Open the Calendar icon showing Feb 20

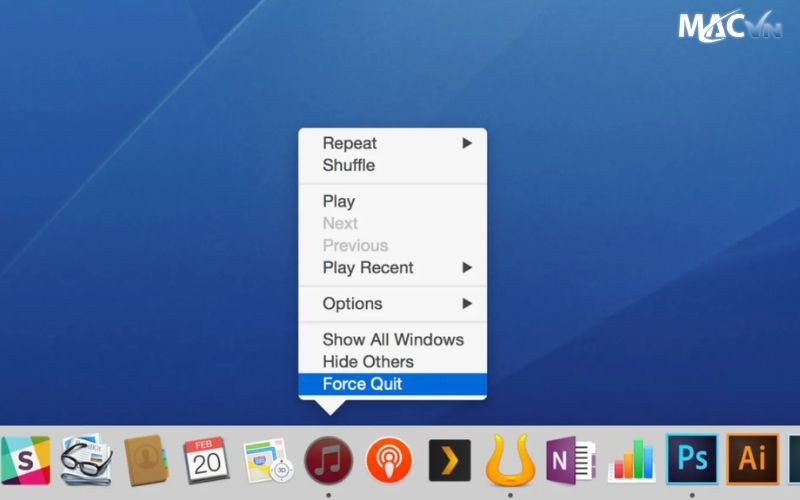(207, 460)
